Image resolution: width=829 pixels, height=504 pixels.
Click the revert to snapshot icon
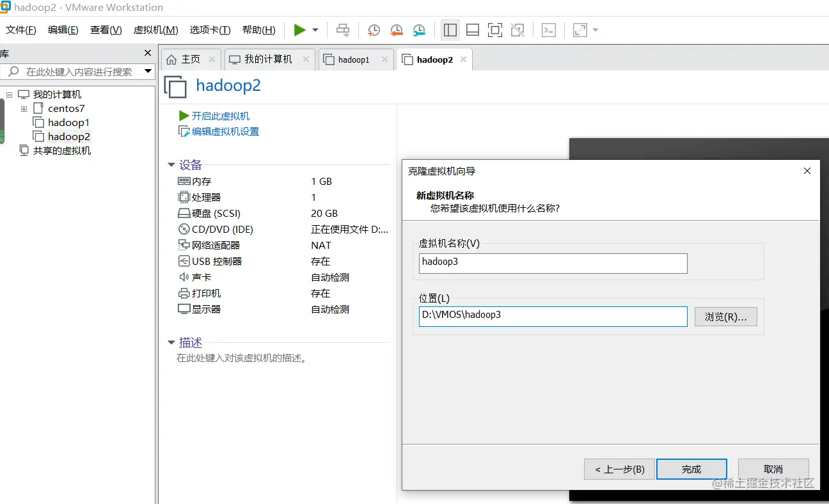click(x=397, y=30)
